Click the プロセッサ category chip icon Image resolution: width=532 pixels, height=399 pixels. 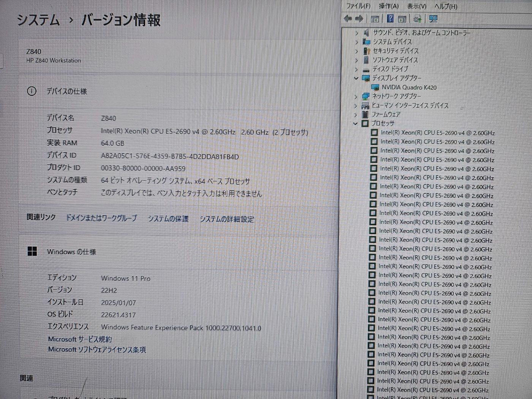[x=365, y=123]
